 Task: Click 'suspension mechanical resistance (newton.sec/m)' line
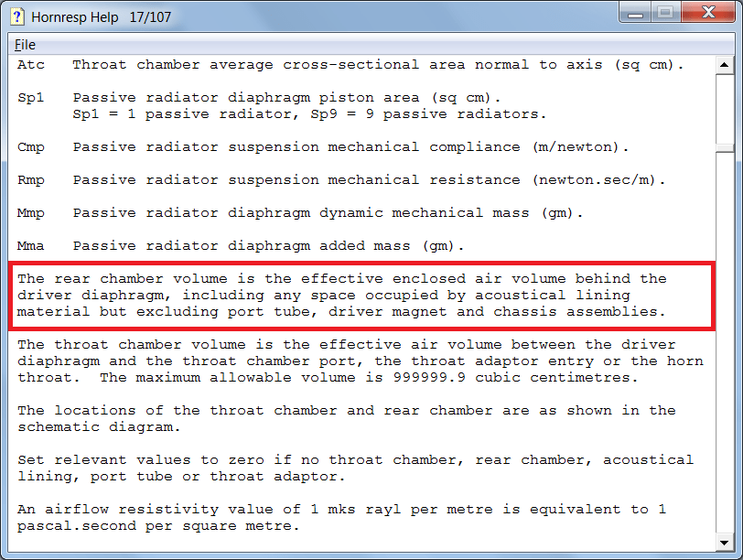click(369, 180)
